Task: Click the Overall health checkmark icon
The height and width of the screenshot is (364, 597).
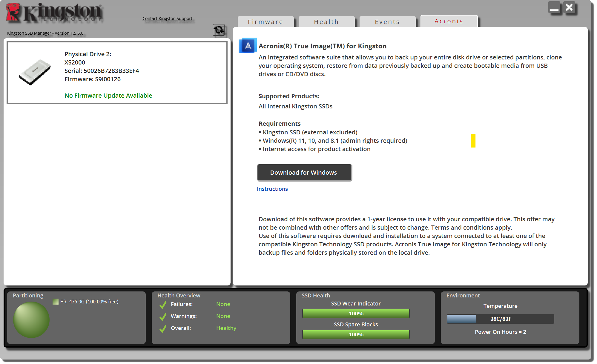Action: [163, 328]
